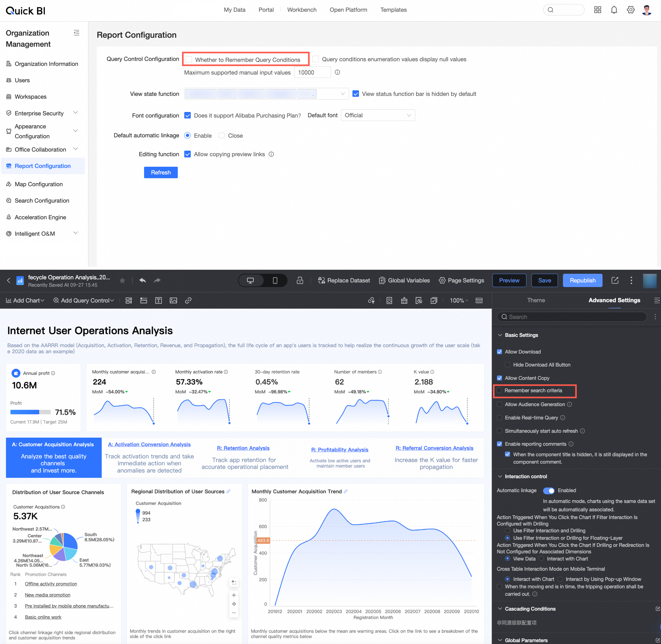Select Close for default automatic linkage
The image size is (661, 644).
coord(221,135)
